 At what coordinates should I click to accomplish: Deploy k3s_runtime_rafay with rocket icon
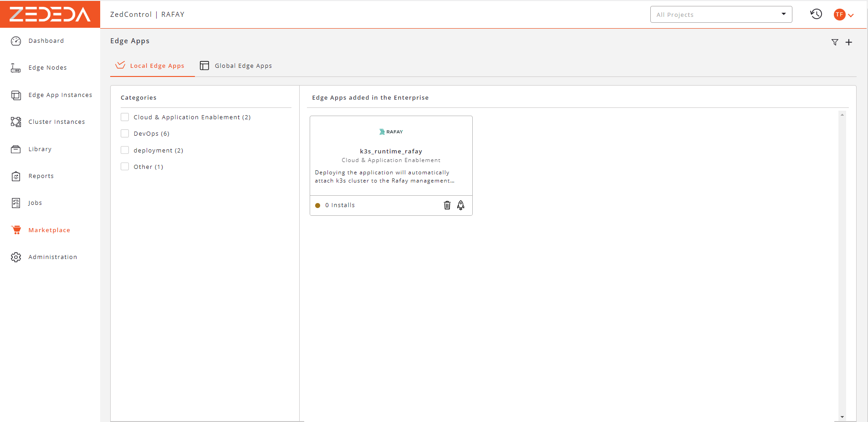coord(461,205)
